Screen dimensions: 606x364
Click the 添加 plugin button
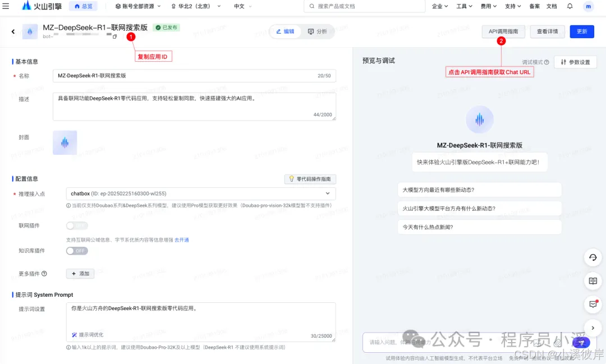80,274
